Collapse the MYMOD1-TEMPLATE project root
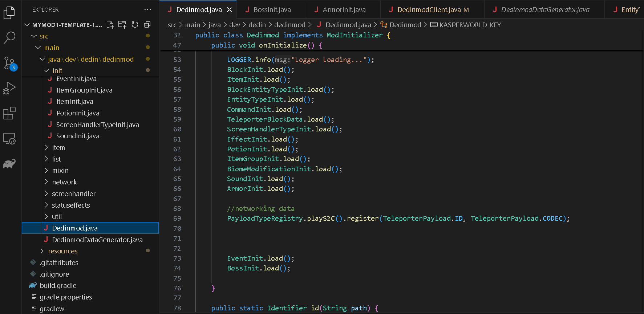 pyautogui.click(x=27, y=25)
